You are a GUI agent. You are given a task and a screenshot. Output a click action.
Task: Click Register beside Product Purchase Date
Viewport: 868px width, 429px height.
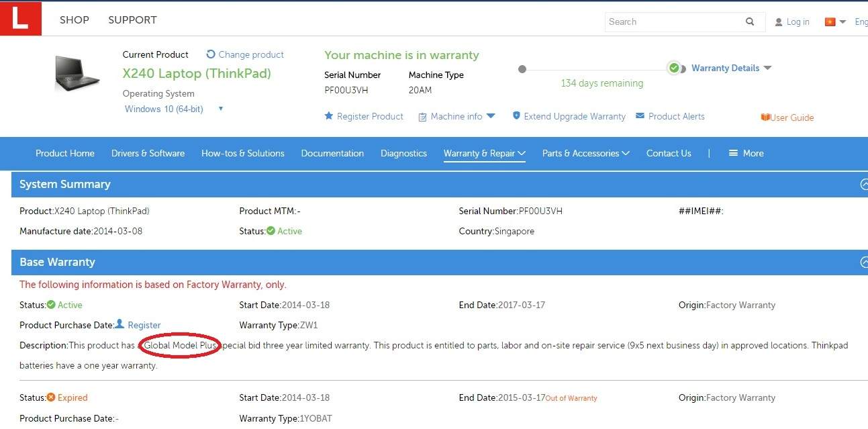[138, 325]
